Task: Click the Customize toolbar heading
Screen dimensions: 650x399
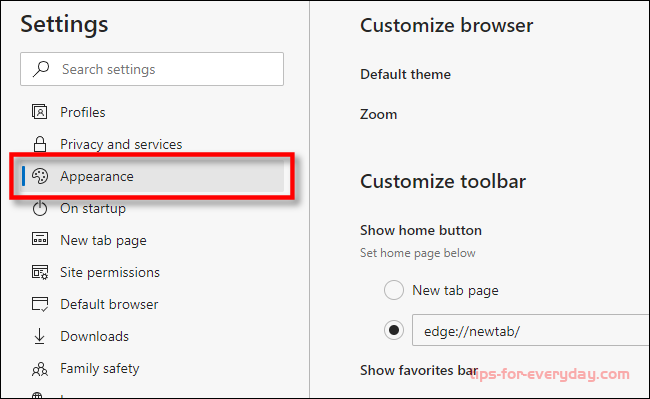Action: (x=443, y=181)
